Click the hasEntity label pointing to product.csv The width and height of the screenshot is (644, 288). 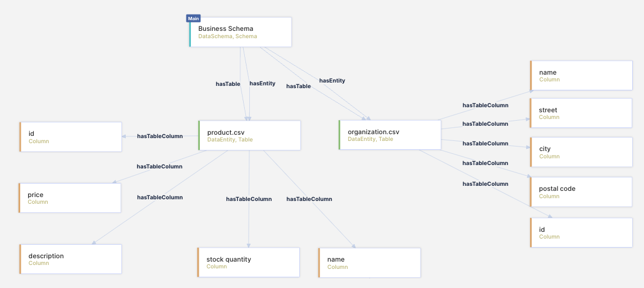262,84
